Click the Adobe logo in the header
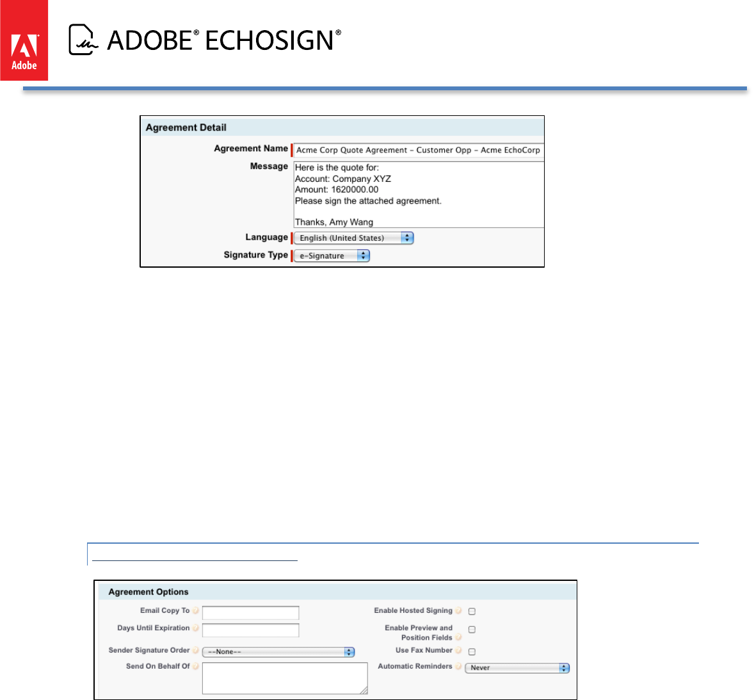754x700 pixels. [x=24, y=40]
